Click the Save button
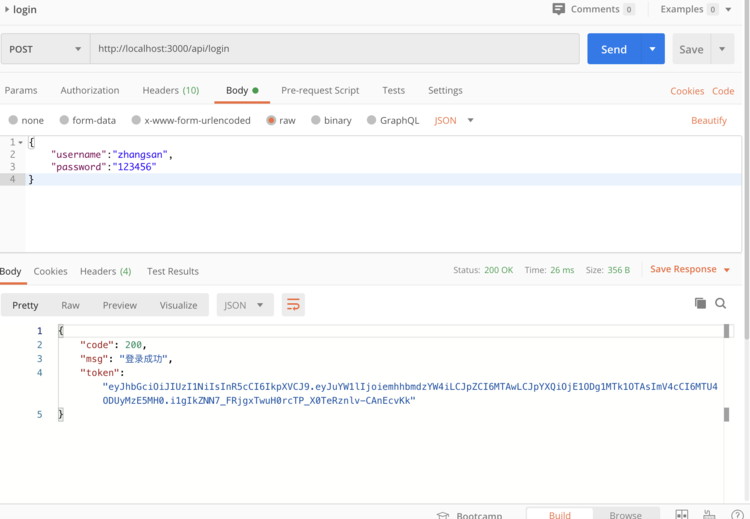Viewport: 750px width, 519px height. (x=692, y=49)
